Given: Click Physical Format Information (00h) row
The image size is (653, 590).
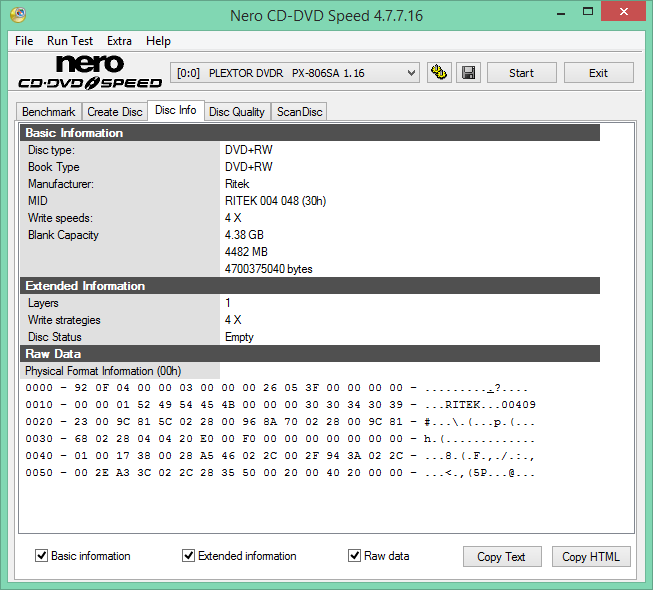Looking at the screenshot, I should click(103, 371).
